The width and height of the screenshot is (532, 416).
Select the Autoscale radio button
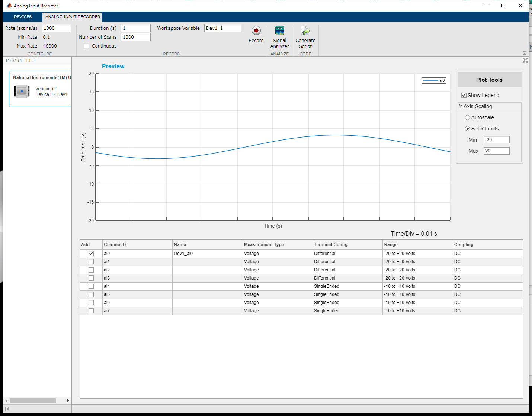pos(468,117)
